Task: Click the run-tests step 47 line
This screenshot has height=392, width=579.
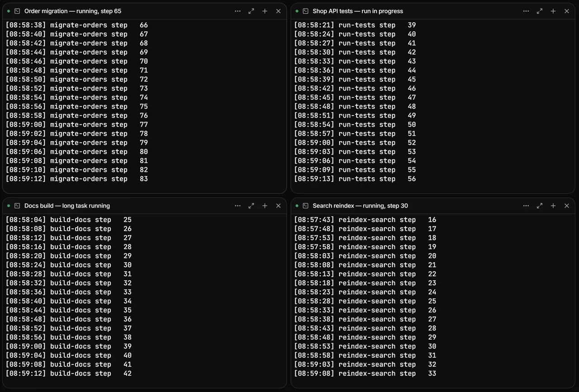Action: pos(355,98)
